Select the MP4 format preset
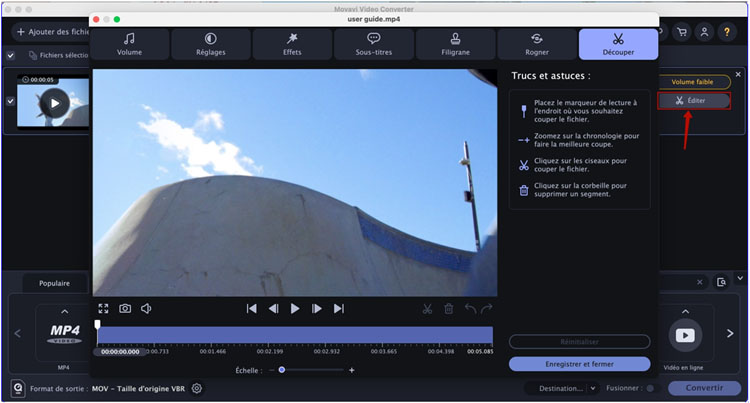The image size is (750, 403). click(x=64, y=335)
